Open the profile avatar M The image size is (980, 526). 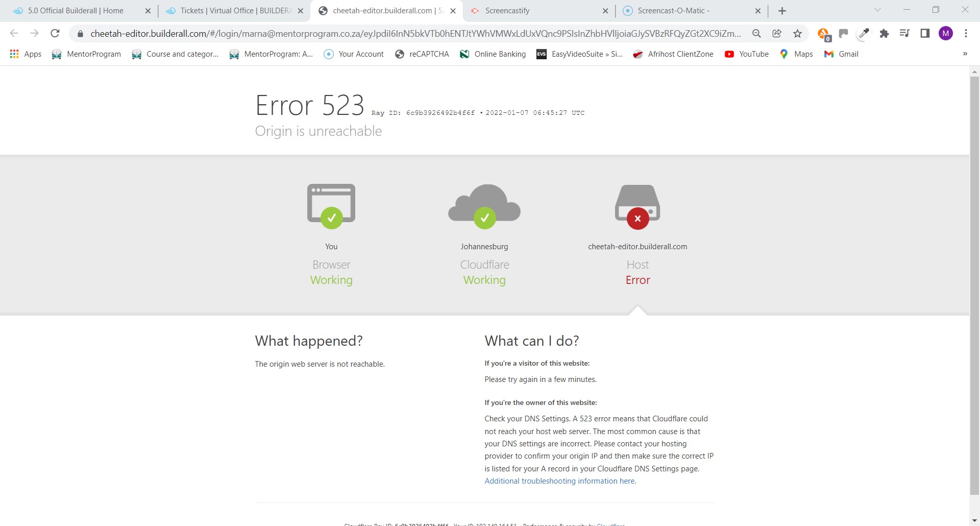pos(947,33)
